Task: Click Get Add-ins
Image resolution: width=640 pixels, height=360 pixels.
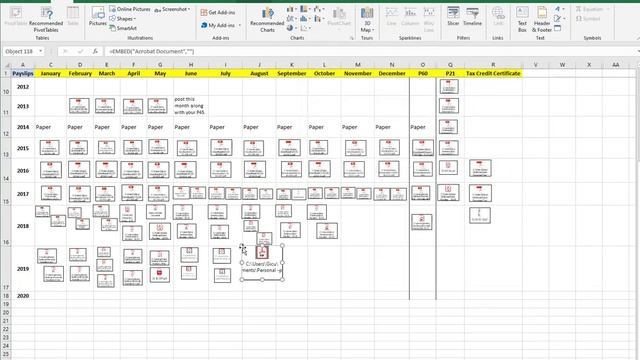Action: click(218, 13)
